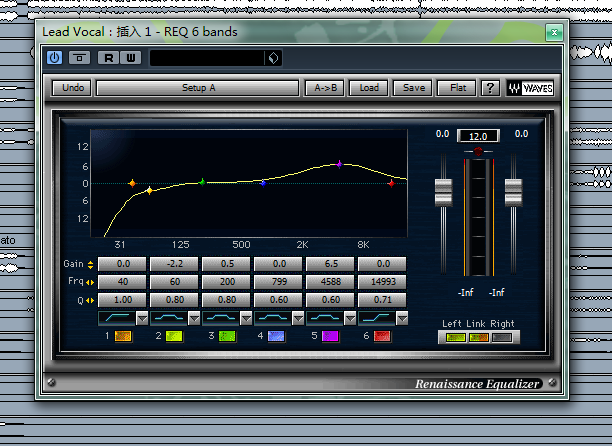Open band 1 filter type dropdown arrow
Image resolution: width=612 pixels, height=446 pixels.
coord(142,319)
